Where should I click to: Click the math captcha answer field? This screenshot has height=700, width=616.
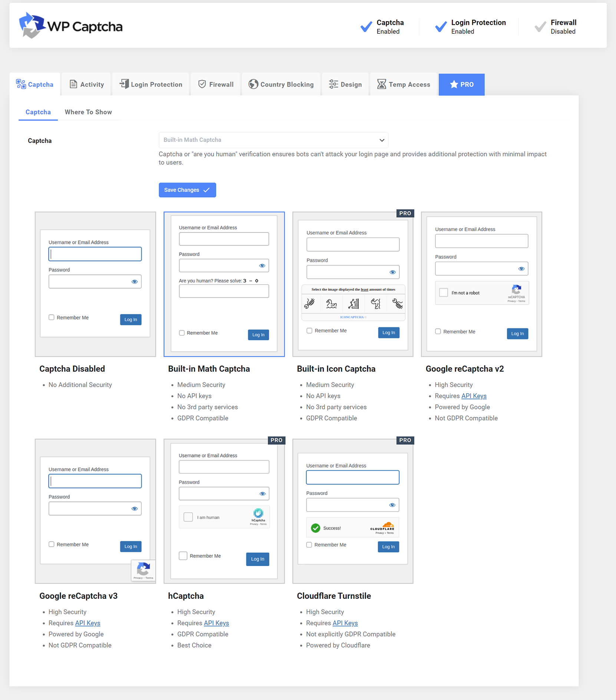(x=224, y=291)
